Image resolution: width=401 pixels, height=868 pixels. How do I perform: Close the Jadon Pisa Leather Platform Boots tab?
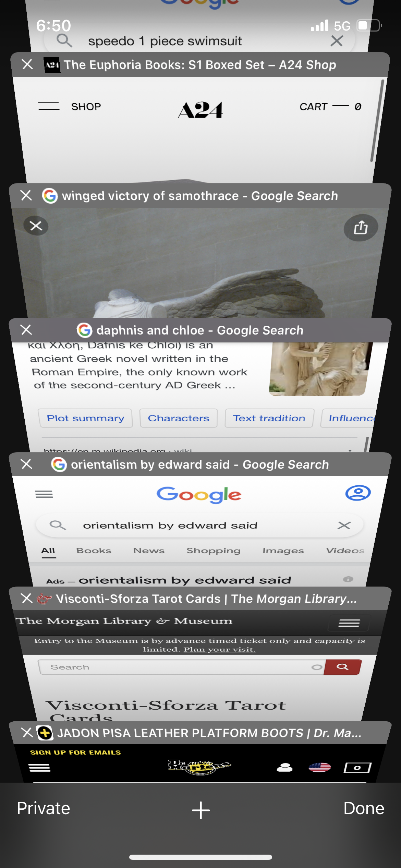pyautogui.click(x=27, y=733)
